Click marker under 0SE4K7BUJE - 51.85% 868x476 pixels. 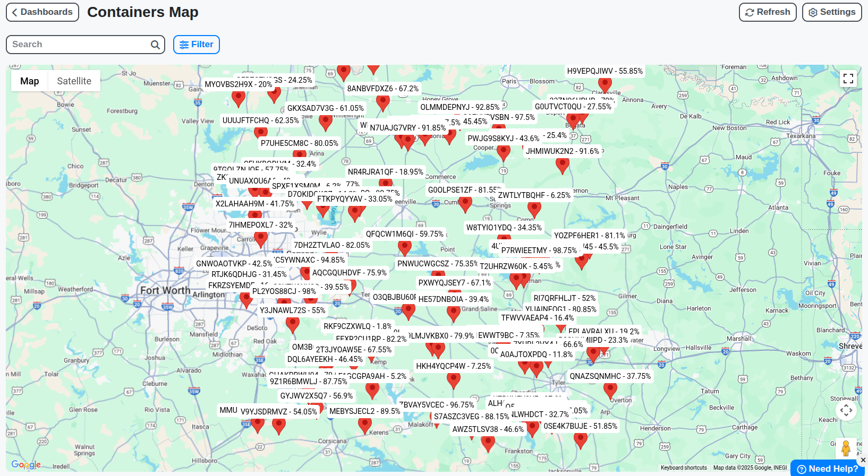(581, 440)
